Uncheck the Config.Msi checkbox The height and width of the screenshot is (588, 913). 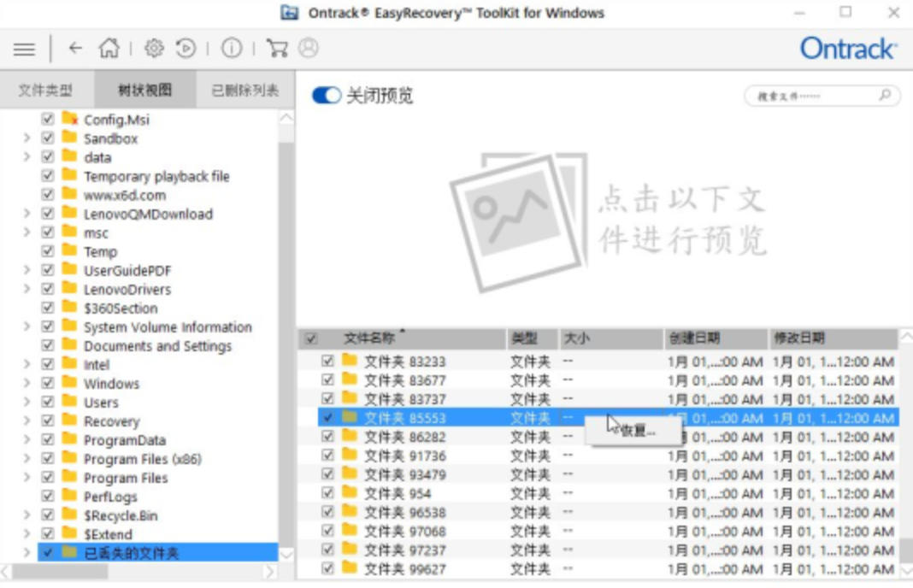point(48,120)
